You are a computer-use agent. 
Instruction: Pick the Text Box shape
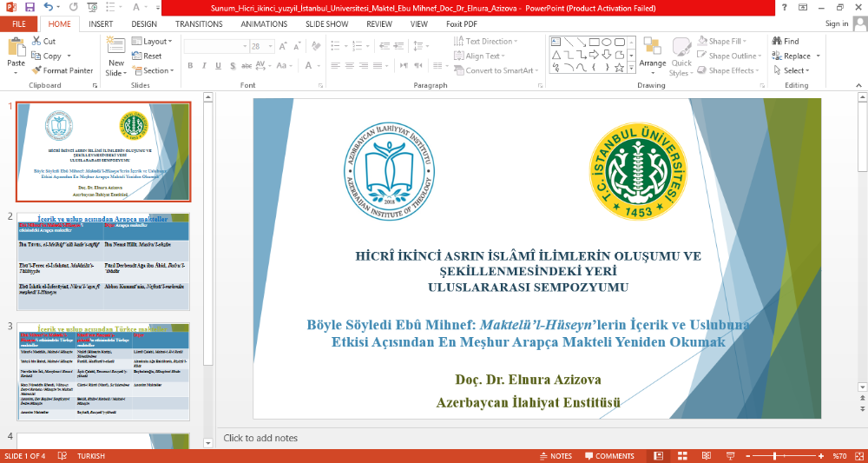(x=556, y=42)
